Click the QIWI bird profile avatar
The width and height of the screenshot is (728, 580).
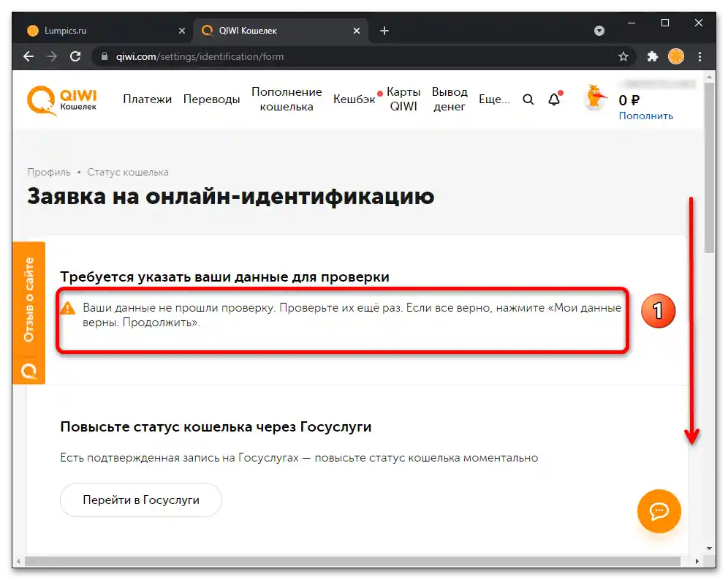tap(595, 97)
